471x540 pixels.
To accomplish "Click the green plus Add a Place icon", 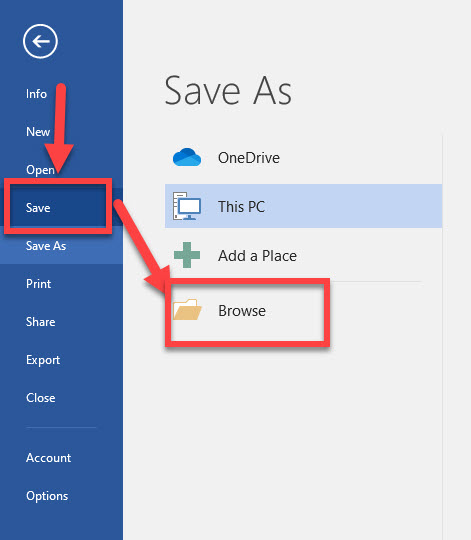I will click(x=187, y=255).
